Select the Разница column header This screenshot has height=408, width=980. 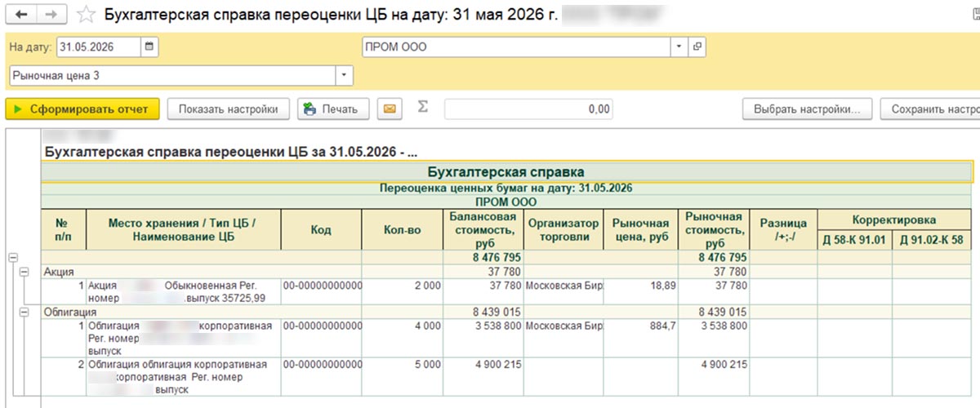click(x=783, y=231)
